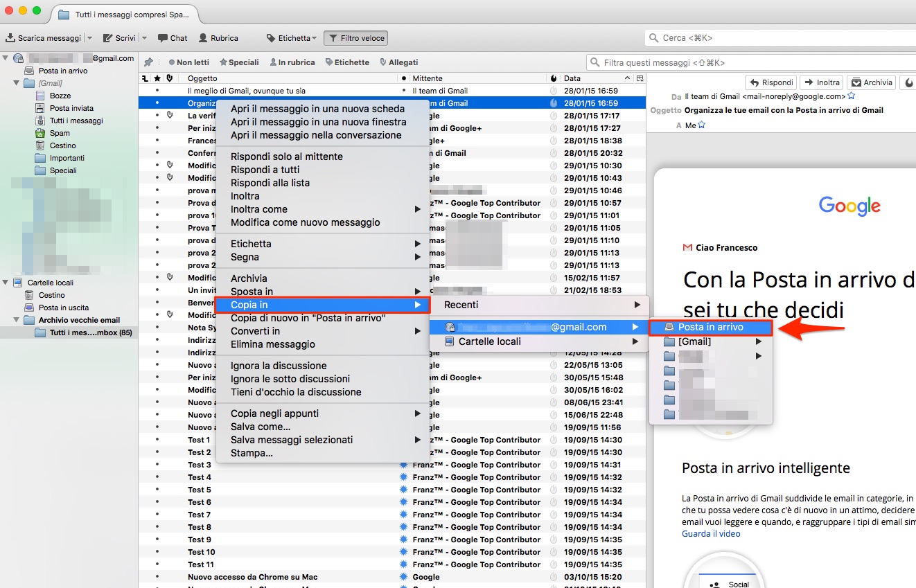916x588 pixels.
Task: Open the Posta inviata folder
Action: [71, 108]
